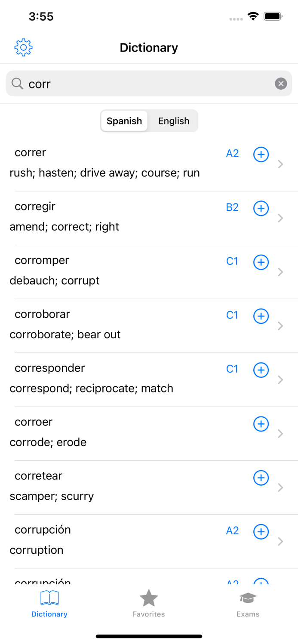This screenshot has width=298, height=644.
Task: Add 'corregir' using its plus icon
Action: tap(261, 208)
